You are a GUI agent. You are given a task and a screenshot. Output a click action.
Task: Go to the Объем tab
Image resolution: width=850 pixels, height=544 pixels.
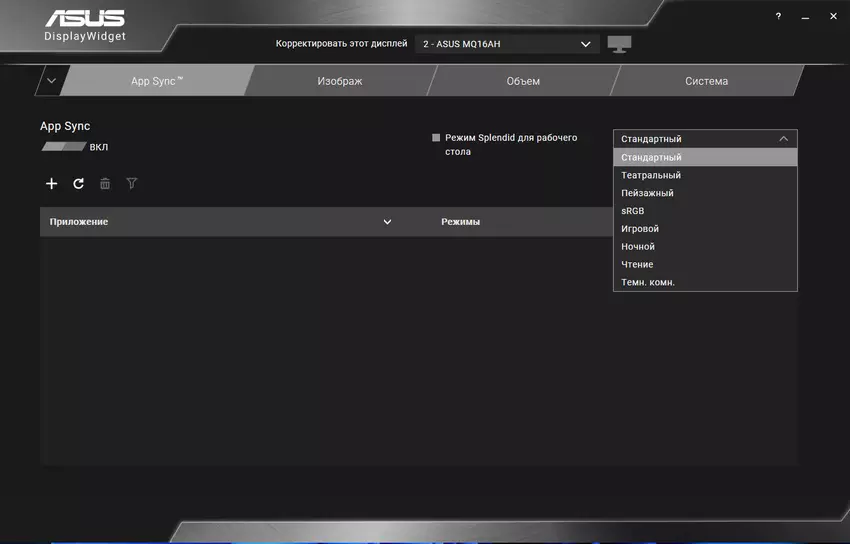pyautogui.click(x=522, y=81)
